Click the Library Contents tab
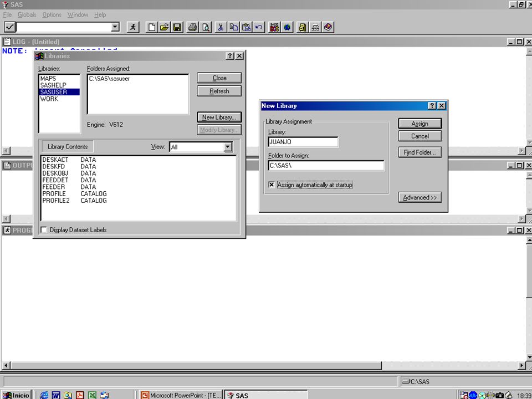Viewport: 532px width, 399px height. click(68, 146)
